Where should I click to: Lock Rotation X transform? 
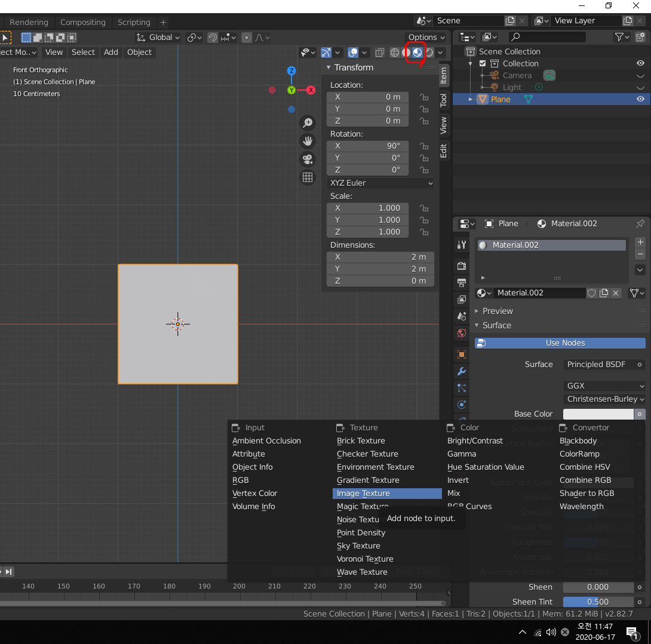[424, 146]
